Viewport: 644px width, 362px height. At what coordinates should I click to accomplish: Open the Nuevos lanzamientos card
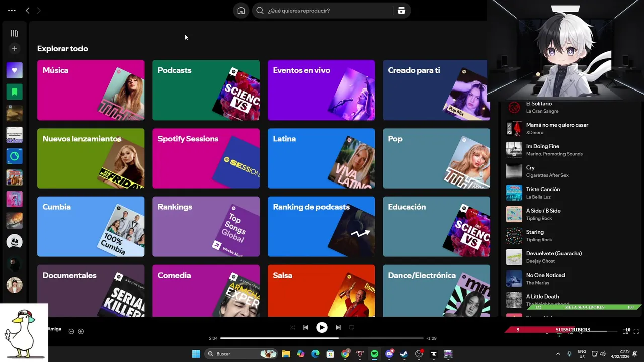[x=91, y=158]
